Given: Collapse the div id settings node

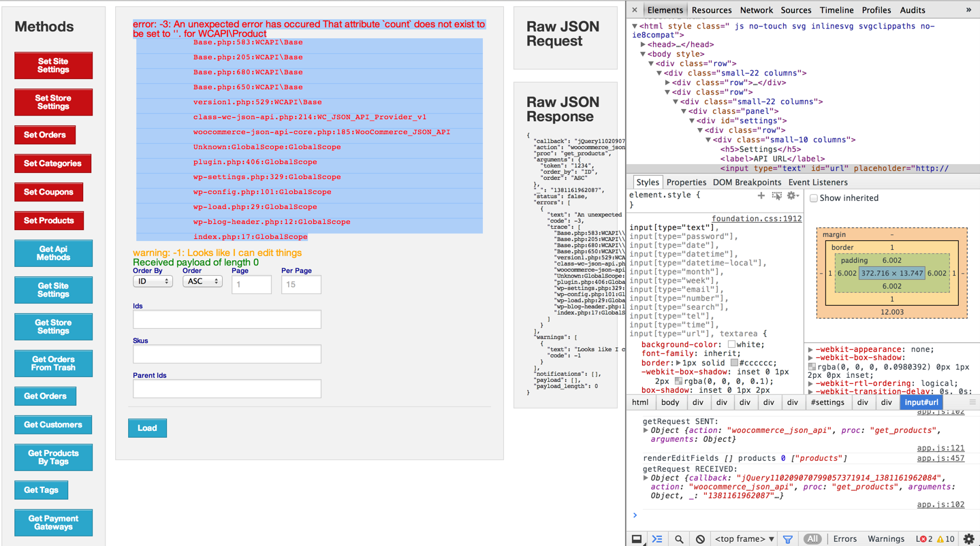Looking at the screenshot, I should pos(692,121).
